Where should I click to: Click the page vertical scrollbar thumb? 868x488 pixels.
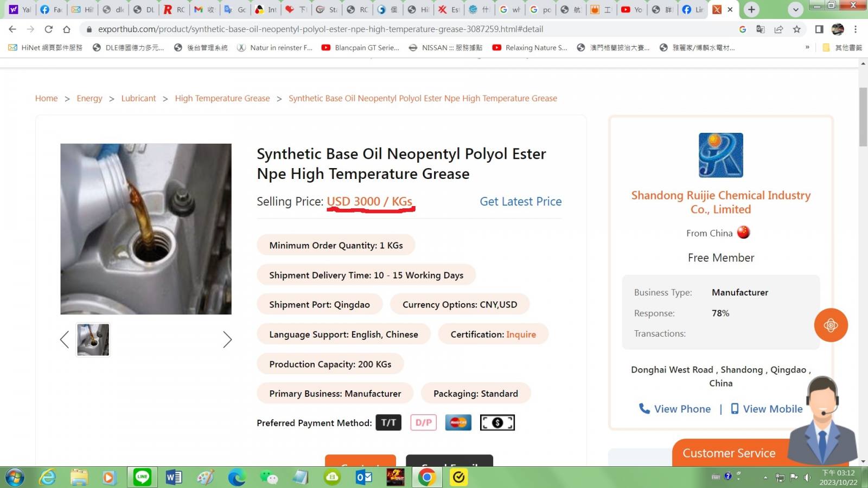(863, 117)
